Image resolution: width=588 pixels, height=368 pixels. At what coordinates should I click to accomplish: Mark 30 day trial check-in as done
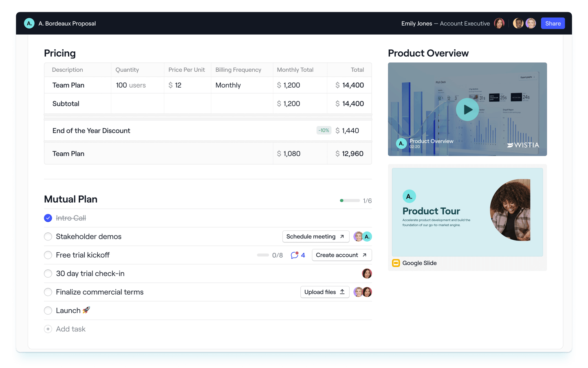pyautogui.click(x=48, y=273)
